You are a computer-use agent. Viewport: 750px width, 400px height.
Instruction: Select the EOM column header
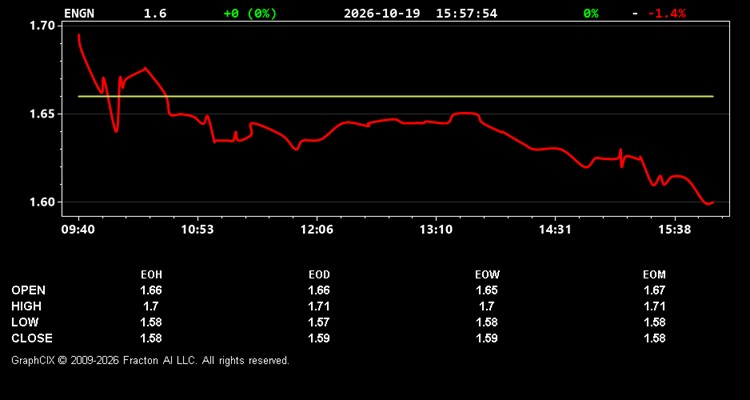click(x=654, y=275)
